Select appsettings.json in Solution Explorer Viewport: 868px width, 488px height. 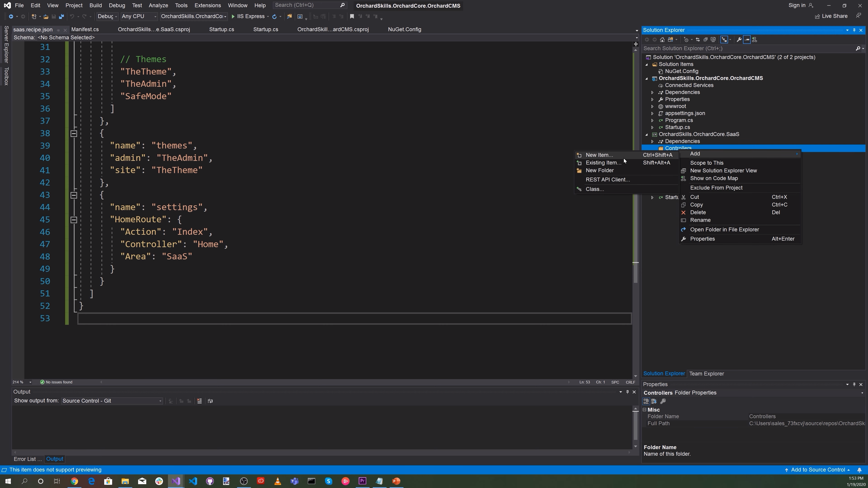[685, 113]
